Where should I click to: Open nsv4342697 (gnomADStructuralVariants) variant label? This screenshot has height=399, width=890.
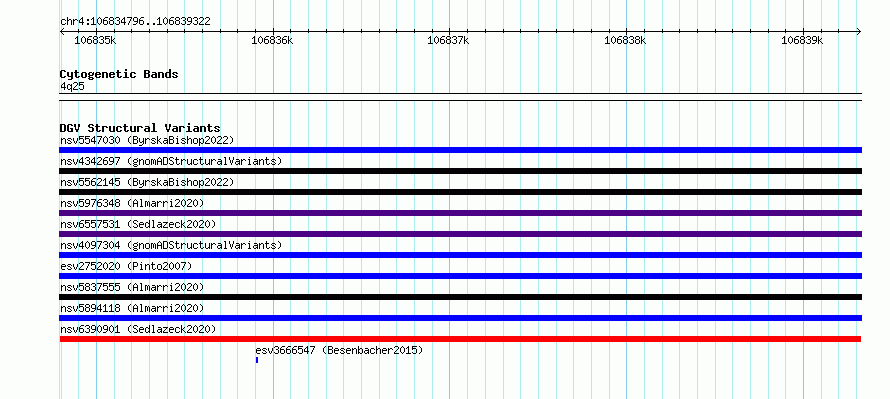coord(171,161)
